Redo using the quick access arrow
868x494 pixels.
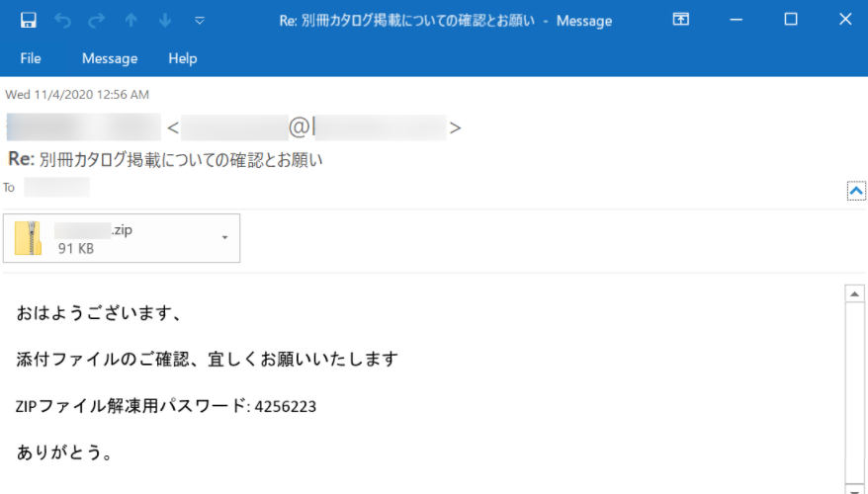coord(96,21)
